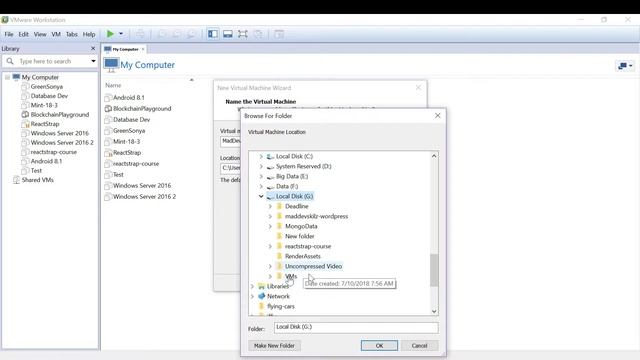The height and width of the screenshot is (360, 640).
Task: Select Database Dev in the Library tree
Action: (x=49, y=96)
